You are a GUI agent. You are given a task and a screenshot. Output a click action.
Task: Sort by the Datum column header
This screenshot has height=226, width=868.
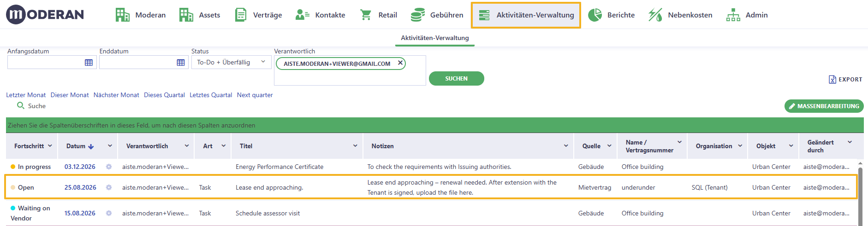coord(76,146)
